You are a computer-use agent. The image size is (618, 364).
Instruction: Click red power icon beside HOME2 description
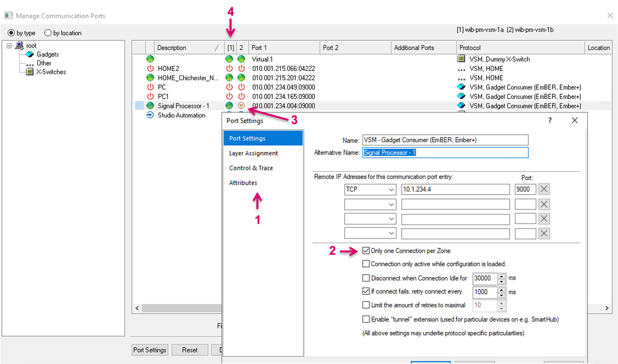(x=150, y=68)
